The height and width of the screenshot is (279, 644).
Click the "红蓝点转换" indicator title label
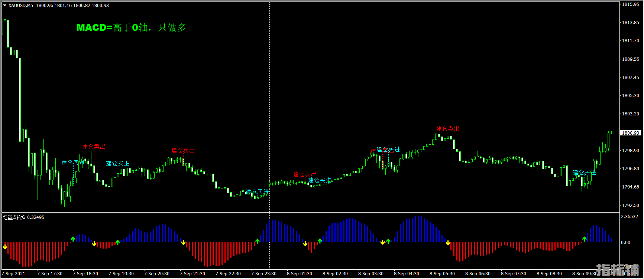(14, 217)
